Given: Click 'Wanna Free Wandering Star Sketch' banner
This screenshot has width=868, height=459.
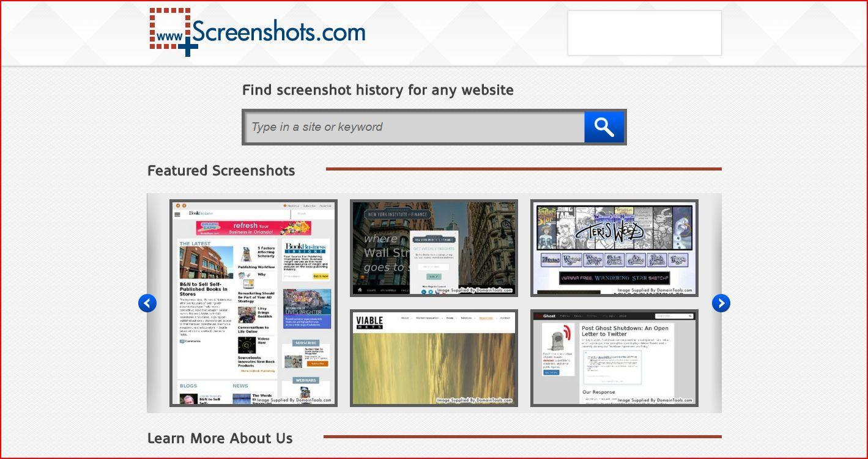Looking at the screenshot, I should (x=613, y=279).
